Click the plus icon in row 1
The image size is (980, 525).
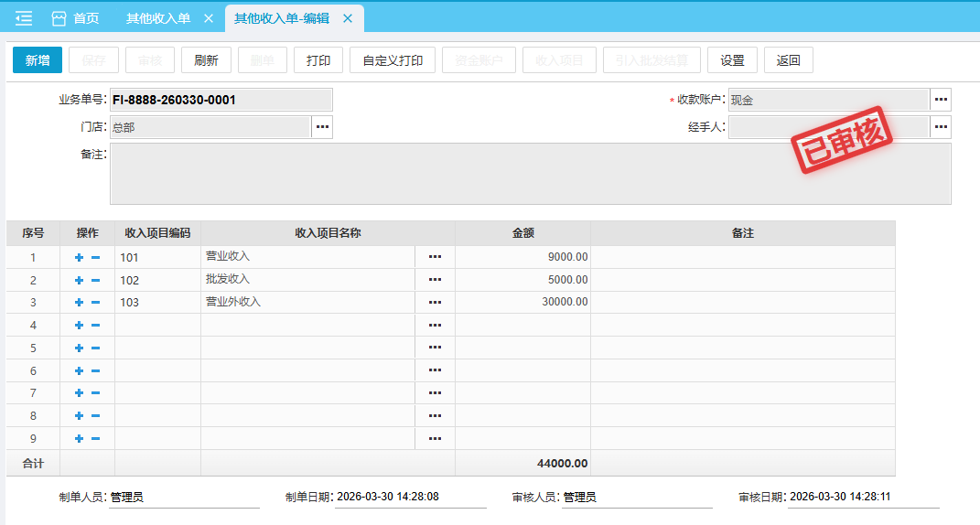point(79,258)
